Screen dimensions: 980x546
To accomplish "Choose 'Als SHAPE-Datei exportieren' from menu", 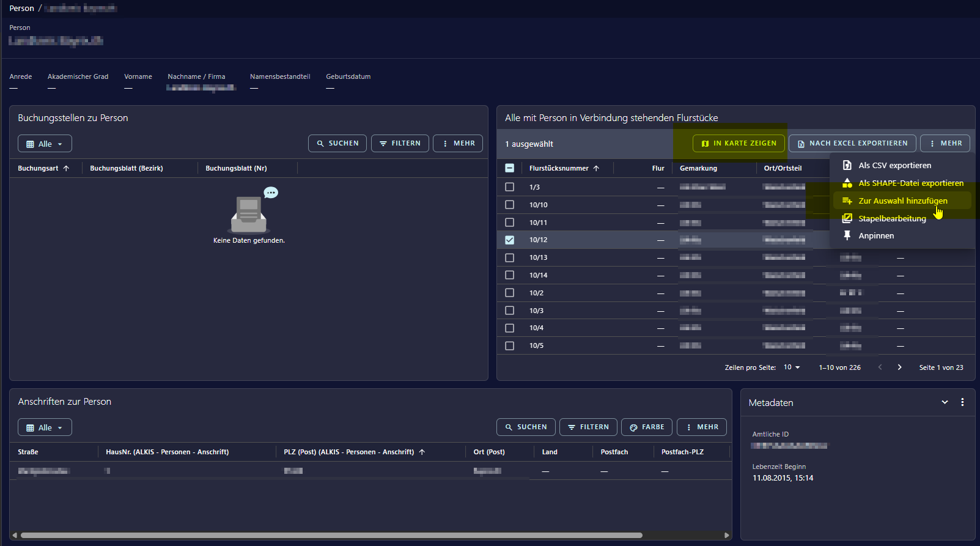I will pyautogui.click(x=910, y=183).
